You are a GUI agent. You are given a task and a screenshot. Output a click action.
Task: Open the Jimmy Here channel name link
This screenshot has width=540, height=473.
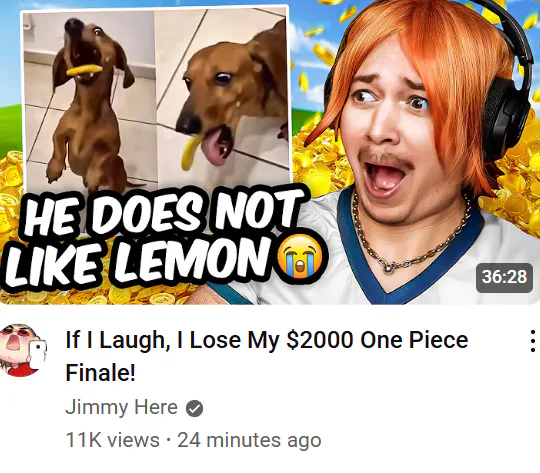click(x=122, y=408)
